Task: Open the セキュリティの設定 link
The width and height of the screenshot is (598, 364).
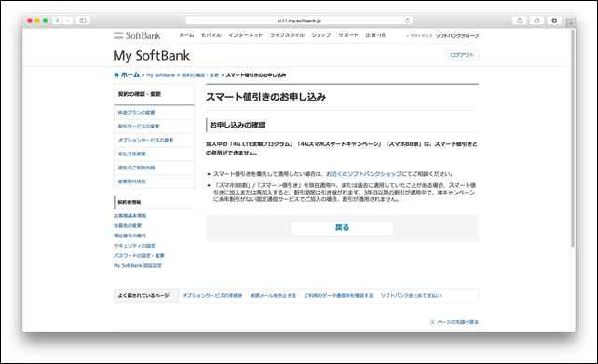Action: (x=135, y=246)
